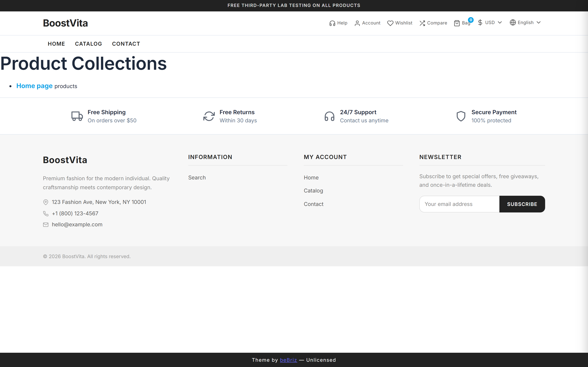This screenshot has height=367, width=588.
Task: Click the globe language icon
Action: coord(512,23)
